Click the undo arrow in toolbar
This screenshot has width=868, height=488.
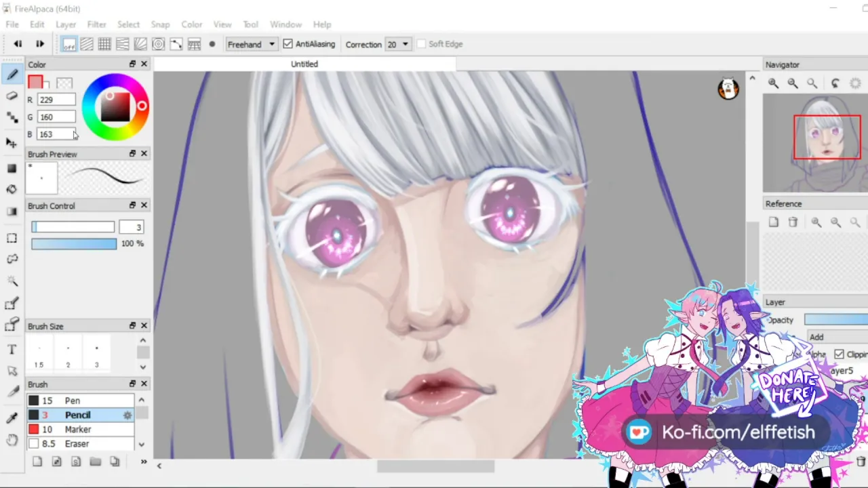click(18, 44)
